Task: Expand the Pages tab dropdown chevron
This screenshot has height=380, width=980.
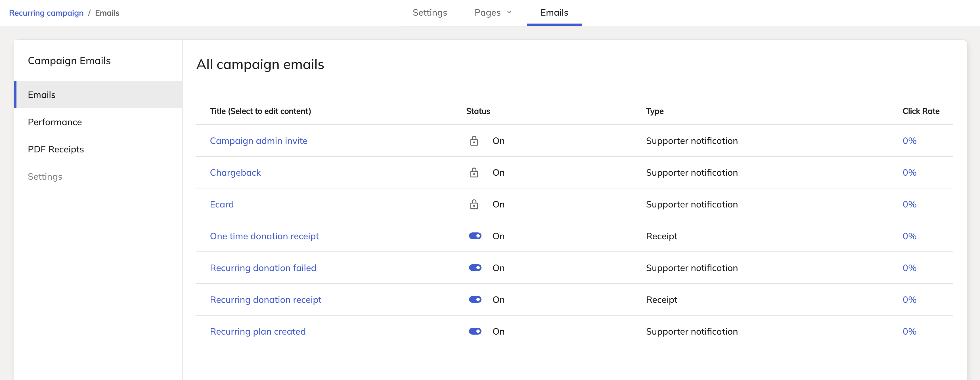Action: [x=509, y=12]
